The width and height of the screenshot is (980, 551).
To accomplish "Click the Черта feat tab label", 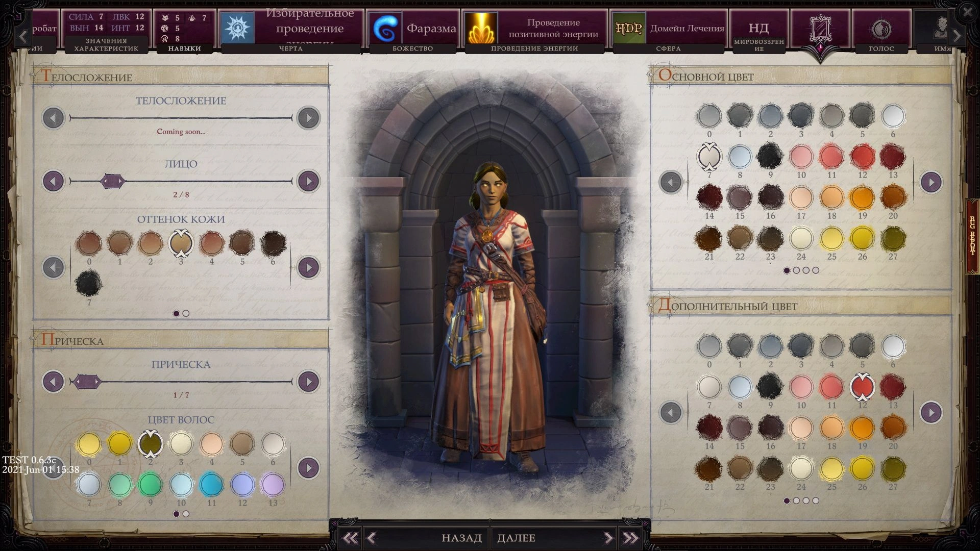I will tap(291, 48).
